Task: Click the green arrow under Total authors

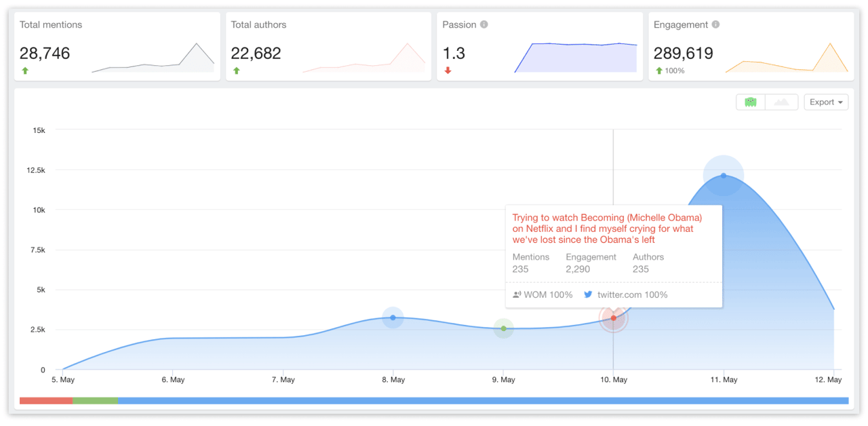Action: click(237, 71)
